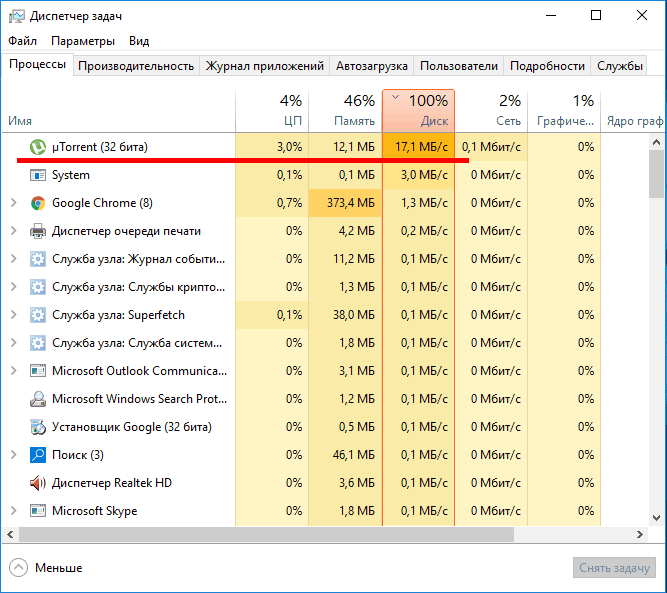
Task: Click the vertical scrollbar thumb
Action: 656,174
